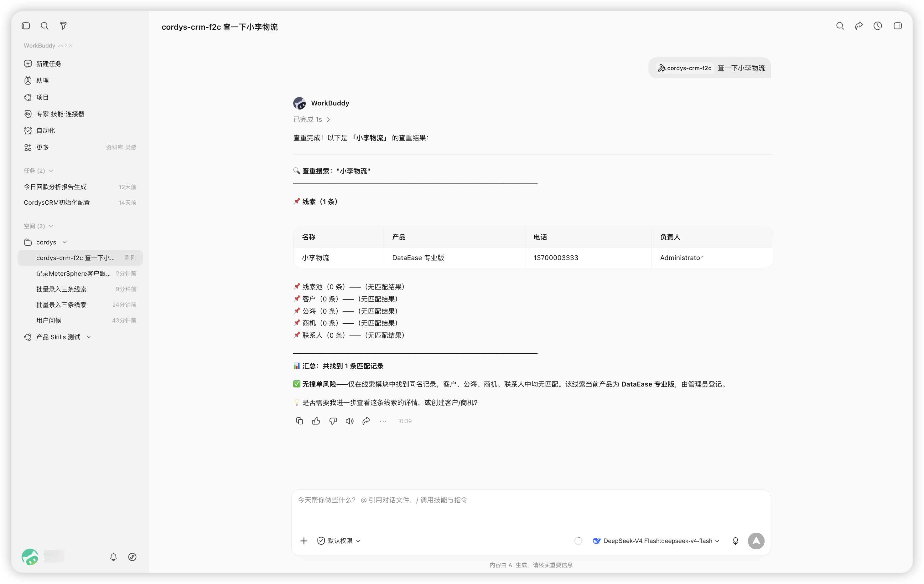
Task: Click the WorkBuddy avatar in the reply
Action: tap(299, 103)
